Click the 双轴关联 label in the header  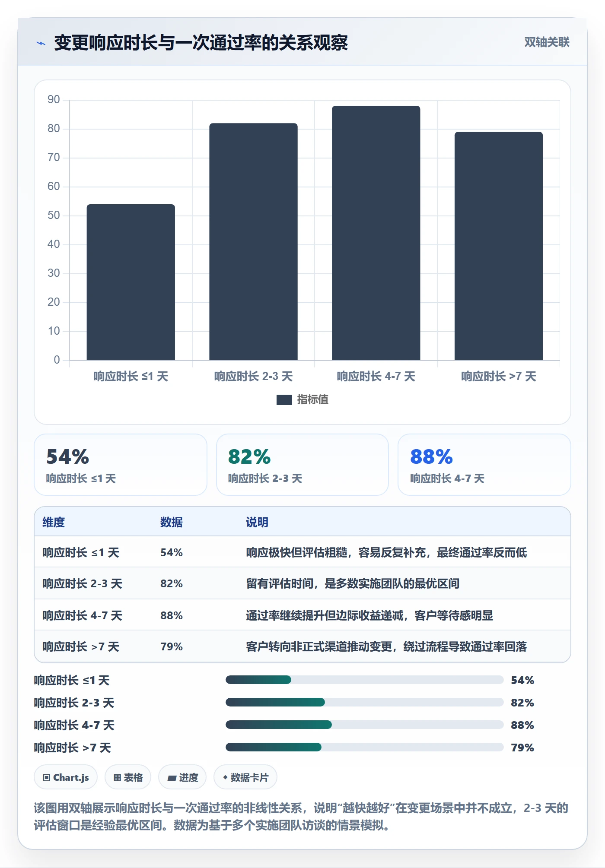[547, 42]
